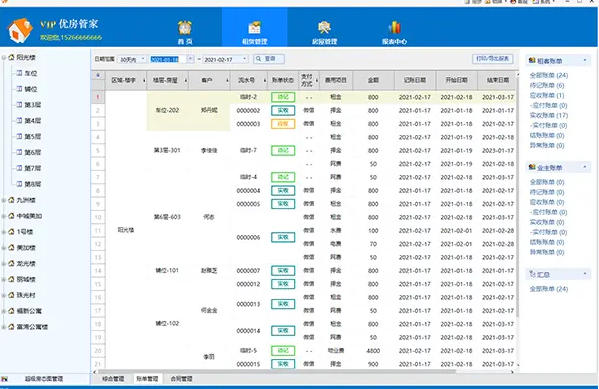This screenshot has height=389, width=599.
Task: Click the 金额 column header
Action: point(373,80)
